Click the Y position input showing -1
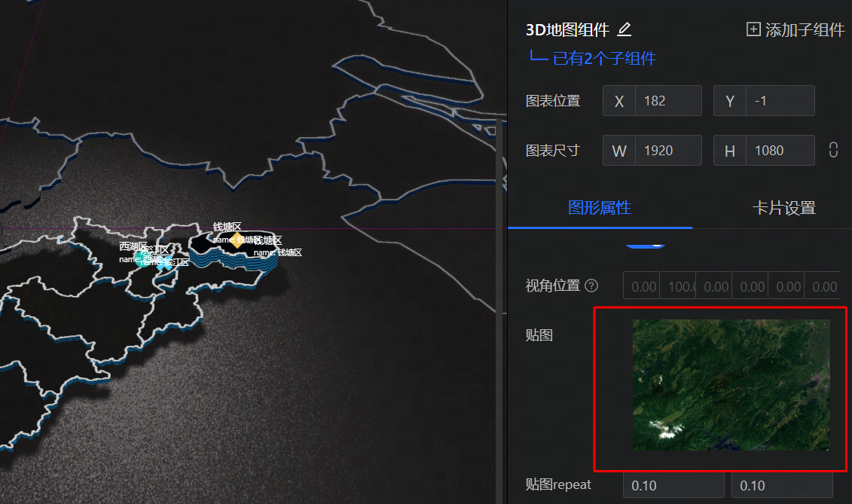 780,101
